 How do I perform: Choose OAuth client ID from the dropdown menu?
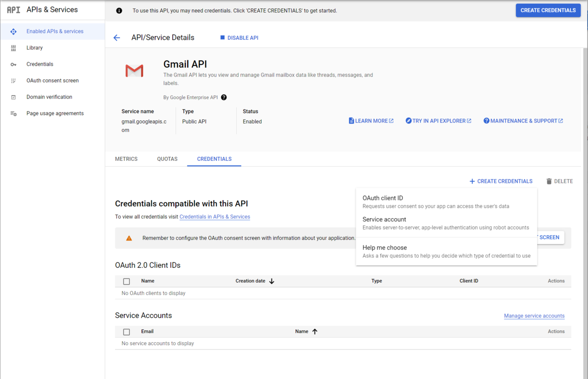(446, 202)
